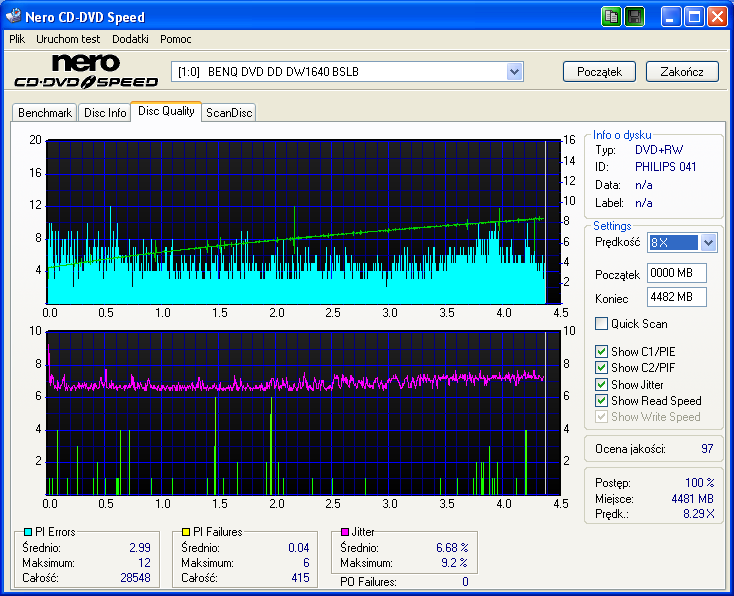Click the Nero CD-DVD Speed logo
Screen dimensions: 734x596
click(86, 71)
